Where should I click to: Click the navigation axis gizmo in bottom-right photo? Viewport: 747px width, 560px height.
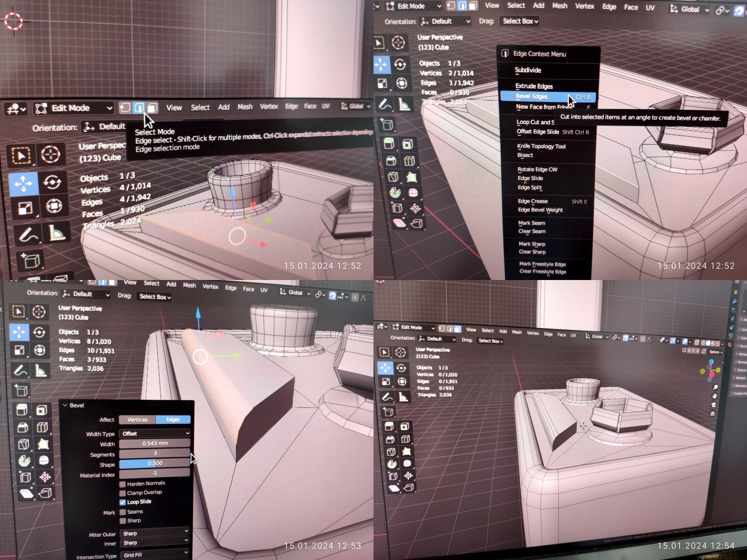click(x=711, y=370)
